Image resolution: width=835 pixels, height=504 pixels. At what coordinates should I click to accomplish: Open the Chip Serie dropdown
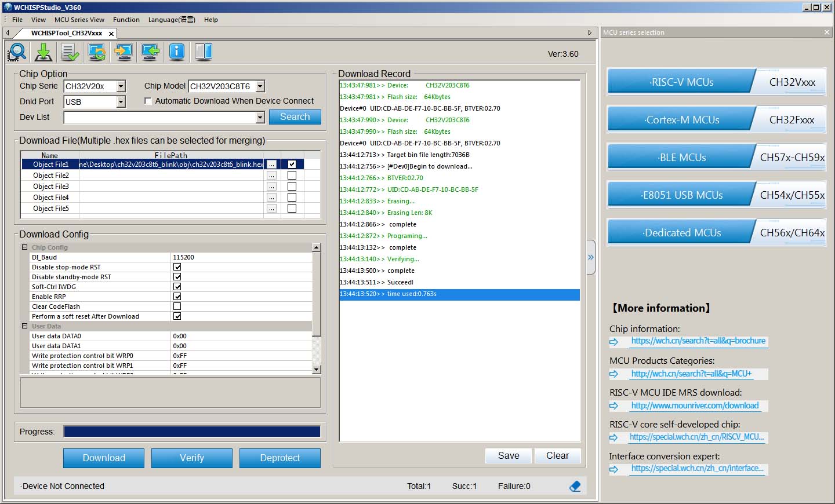point(121,86)
